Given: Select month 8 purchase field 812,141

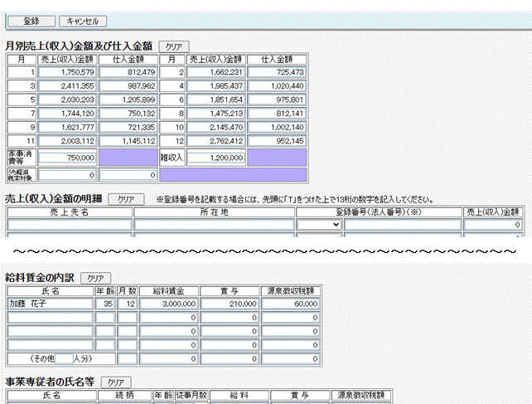Looking at the screenshot, I should pos(277,113).
